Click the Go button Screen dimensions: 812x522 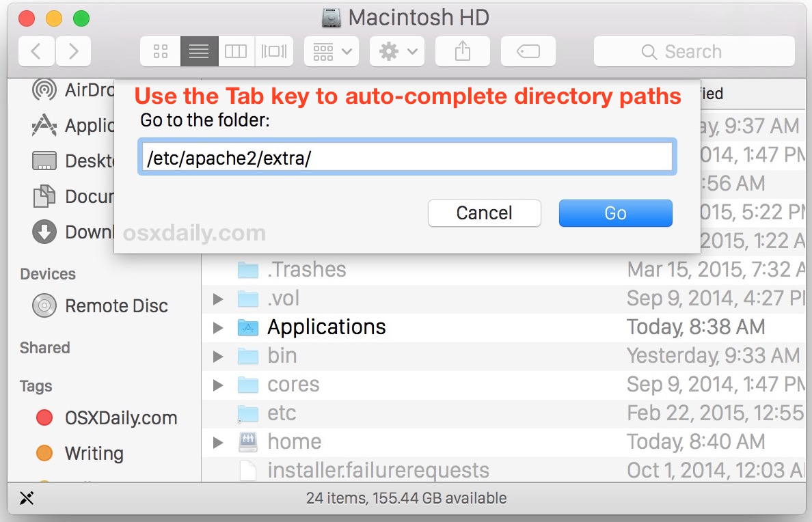coord(615,213)
